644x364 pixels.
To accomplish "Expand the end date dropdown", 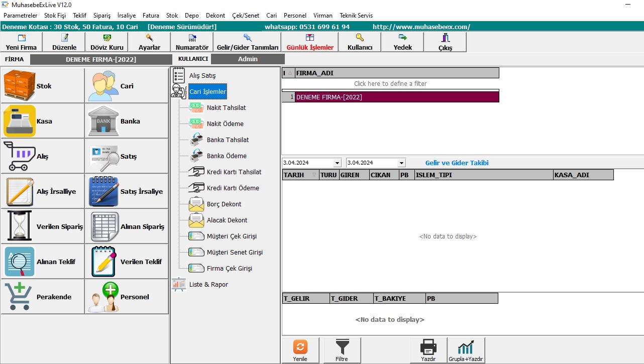I will pos(401,163).
